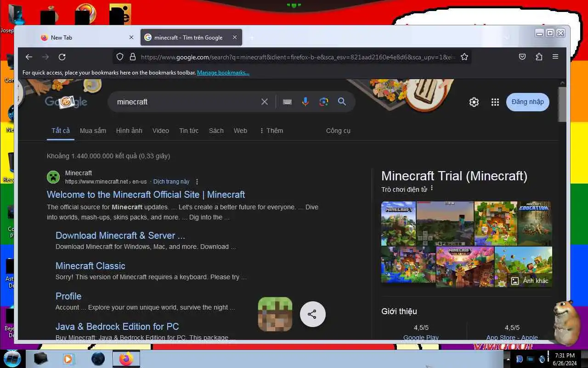This screenshot has height=368, width=588.
Task: Click the Google doodle logo
Action: (x=66, y=102)
